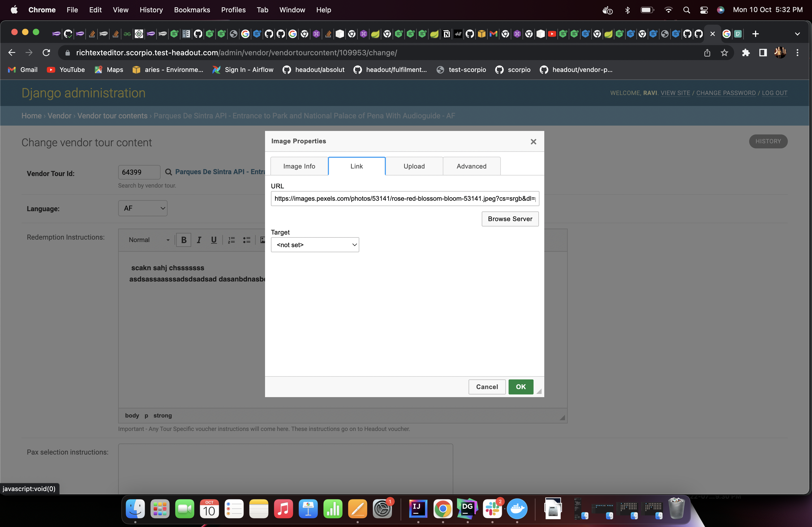Expand Chrome tab search chevron
The height and width of the screenshot is (527, 812).
coord(797,34)
